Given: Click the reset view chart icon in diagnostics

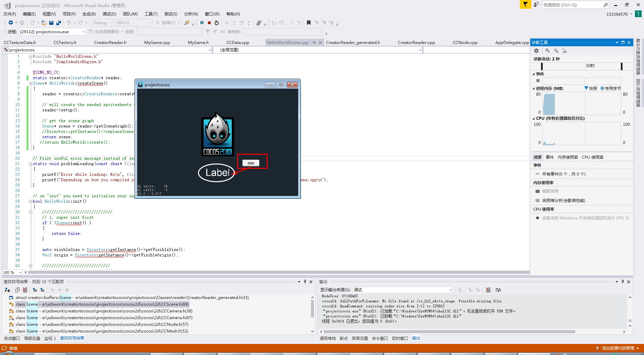Looking at the screenshot, I should click(x=565, y=51).
